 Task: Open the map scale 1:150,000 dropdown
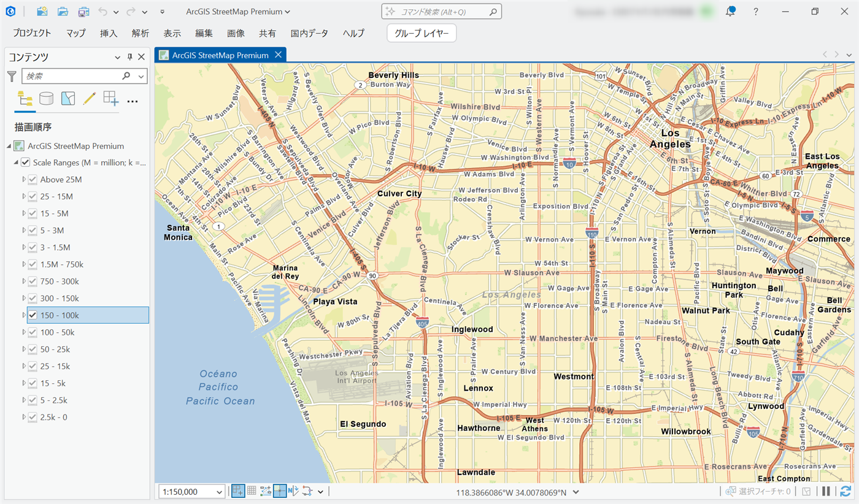(x=220, y=492)
